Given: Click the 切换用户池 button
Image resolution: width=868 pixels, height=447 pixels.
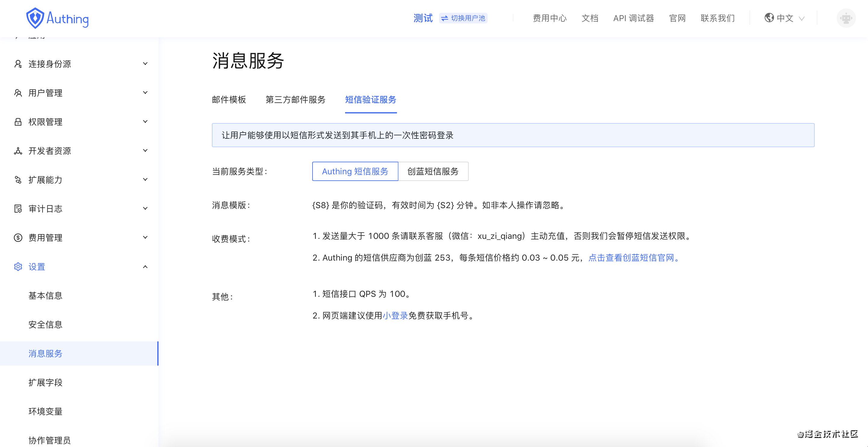Looking at the screenshot, I should (x=463, y=18).
